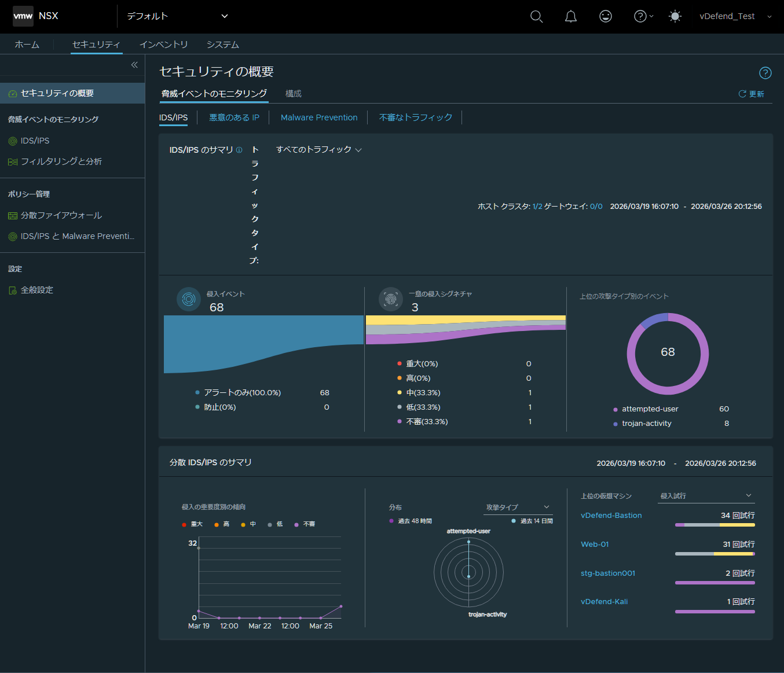The height and width of the screenshot is (673, 784).
Task: Open the vDefend-Bastion virtual machine link
Action: pyautogui.click(x=611, y=516)
